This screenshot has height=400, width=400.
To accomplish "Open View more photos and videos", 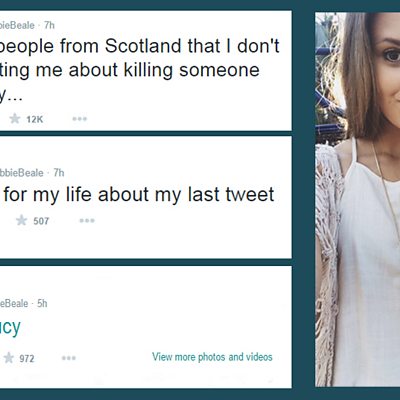I will (x=212, y=357).
